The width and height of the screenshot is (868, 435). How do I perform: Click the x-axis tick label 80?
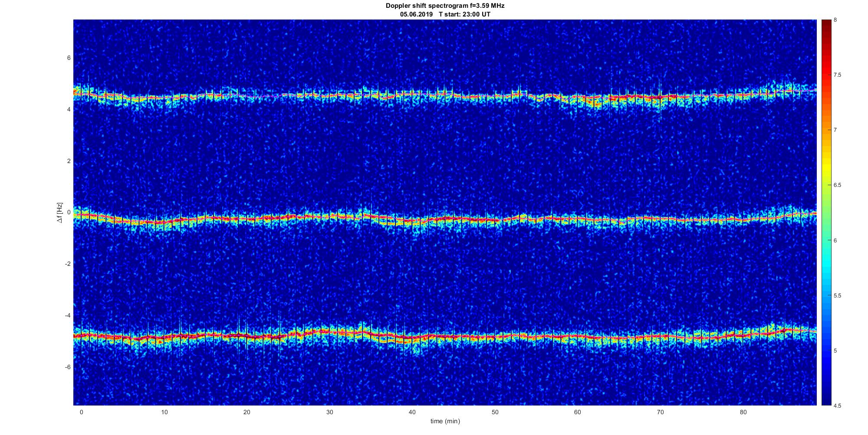(x=743, y=412)
